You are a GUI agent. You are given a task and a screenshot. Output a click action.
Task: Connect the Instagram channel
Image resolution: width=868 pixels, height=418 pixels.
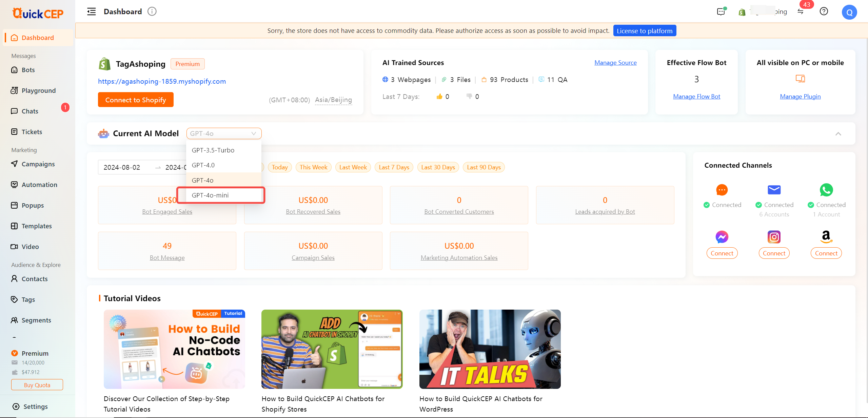[x=774, y=253]
